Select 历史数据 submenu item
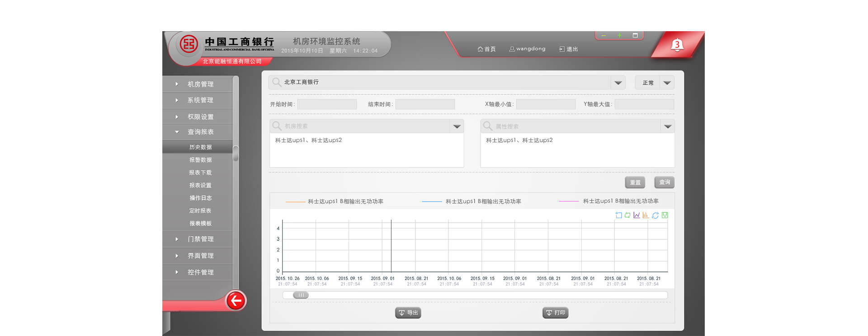 click(198, 147)
